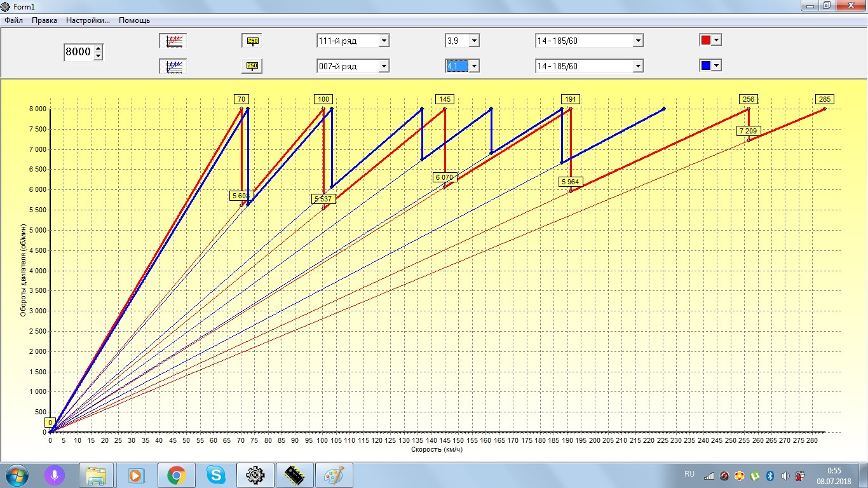The width and height of the screenshot is (868, 488).
Task: Click the purple microphone voice assistant icon
Action: 55,475
